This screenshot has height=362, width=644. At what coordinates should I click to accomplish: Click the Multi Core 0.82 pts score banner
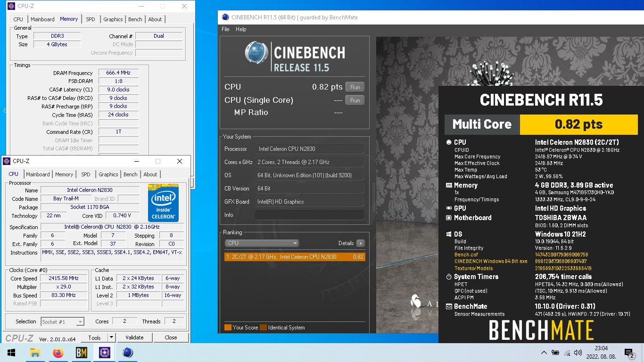(541, 124)
